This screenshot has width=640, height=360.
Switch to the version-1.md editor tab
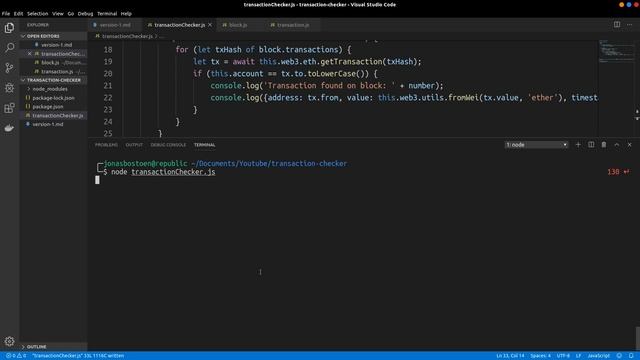115,25
